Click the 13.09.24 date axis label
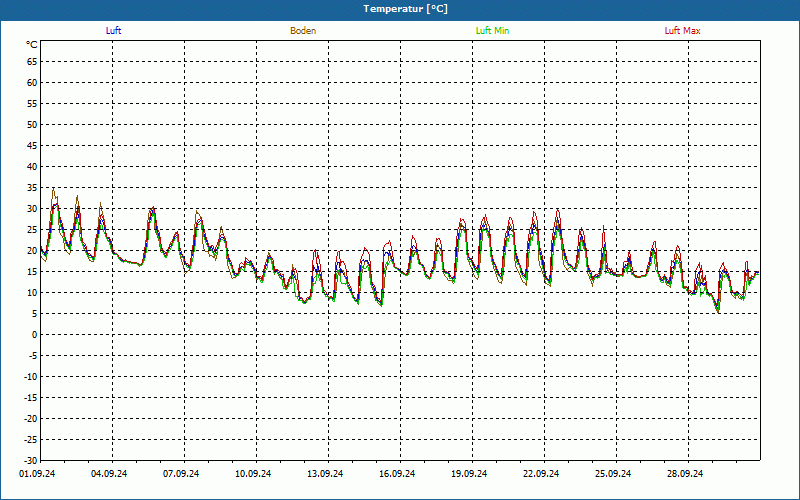800x500 pixels. point(325,474)
